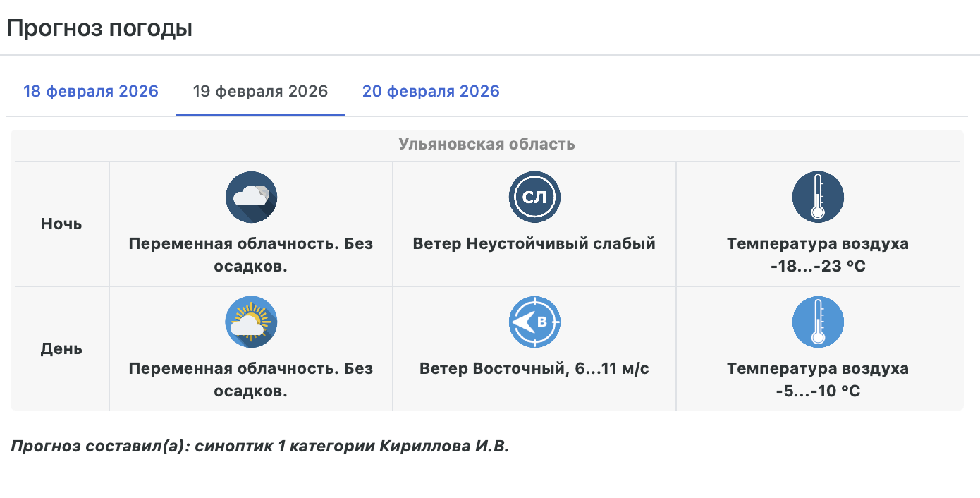Click the forecaster Кириллова И.В. credit line
980x498 pixels.
pos(259,447)
